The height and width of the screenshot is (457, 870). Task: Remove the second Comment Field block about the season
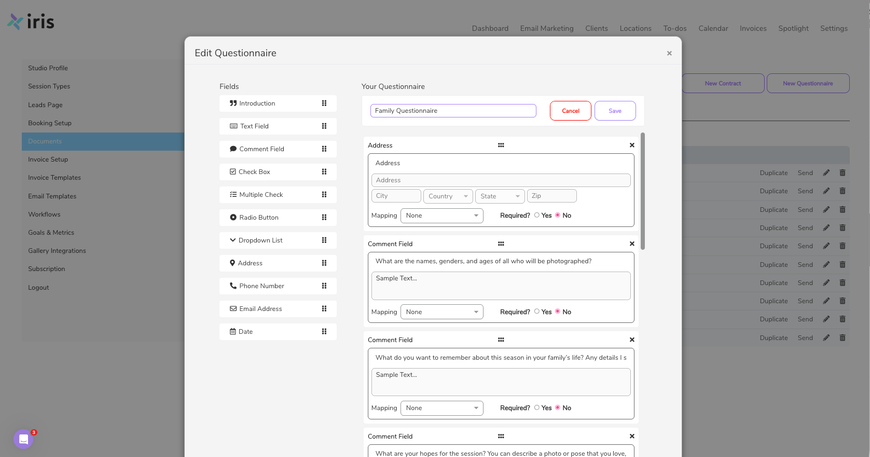pos(631,339)
